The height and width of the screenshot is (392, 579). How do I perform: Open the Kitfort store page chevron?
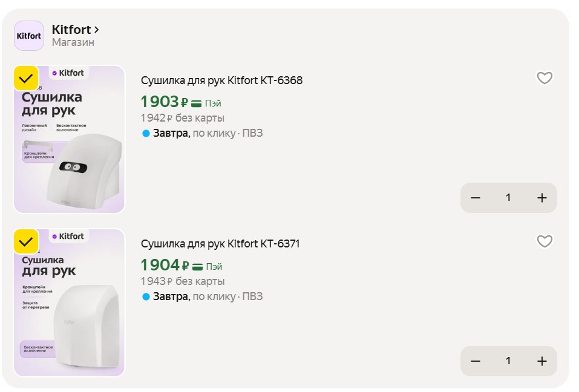point(97,29)
